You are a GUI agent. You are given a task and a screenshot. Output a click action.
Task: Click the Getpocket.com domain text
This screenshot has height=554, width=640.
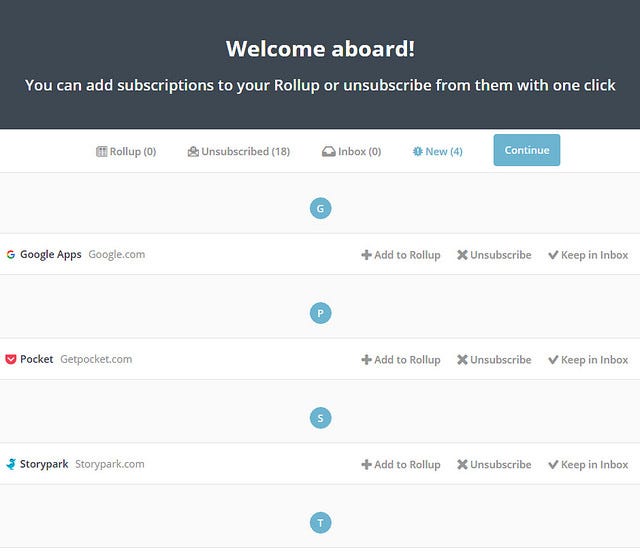click(x=96, y=359)
